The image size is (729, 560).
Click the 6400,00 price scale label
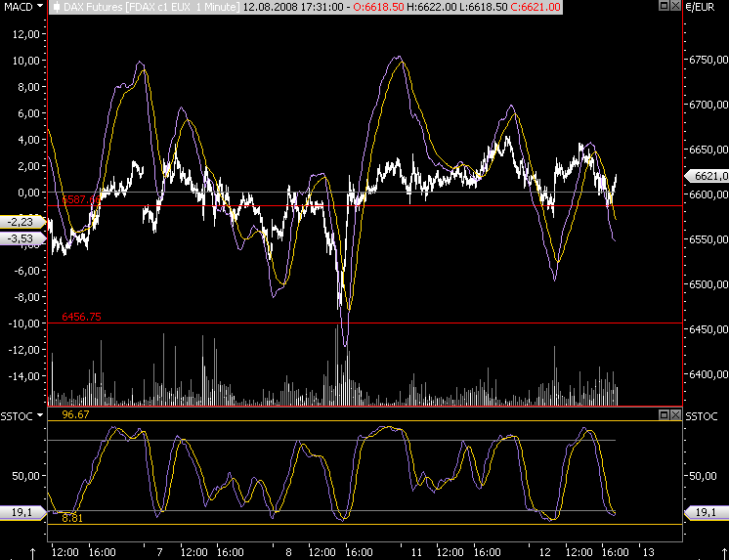[x=708, y=374]
